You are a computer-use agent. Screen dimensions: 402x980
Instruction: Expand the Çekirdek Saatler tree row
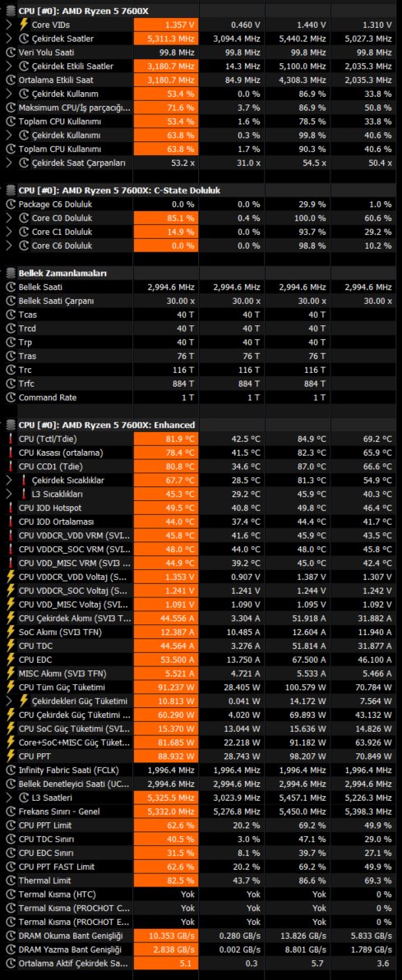[8, 38]
